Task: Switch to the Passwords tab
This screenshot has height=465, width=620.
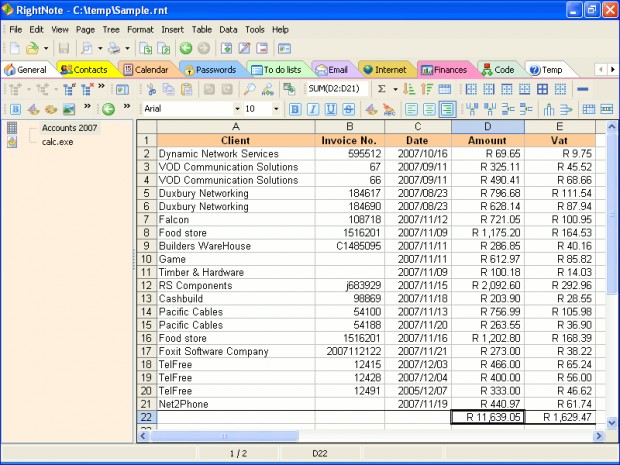Action: pos(210,70)
